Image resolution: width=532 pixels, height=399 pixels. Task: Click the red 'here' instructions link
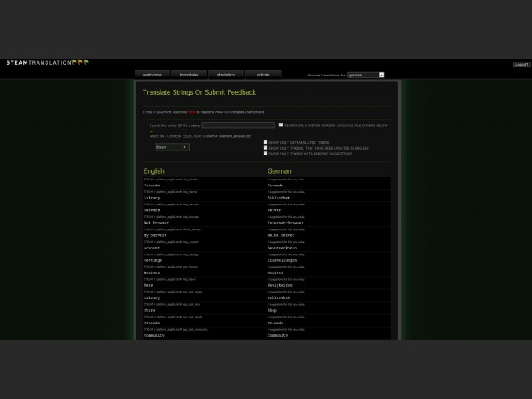(x=192, y=112)
